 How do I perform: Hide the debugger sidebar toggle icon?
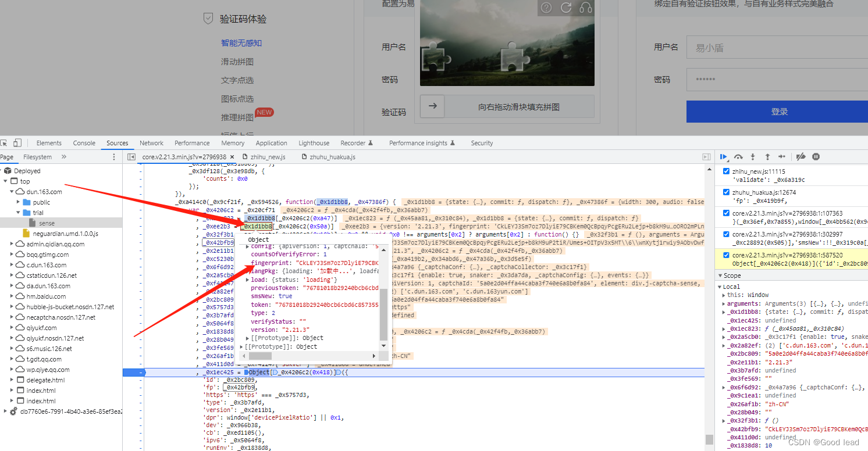point(706,157)
